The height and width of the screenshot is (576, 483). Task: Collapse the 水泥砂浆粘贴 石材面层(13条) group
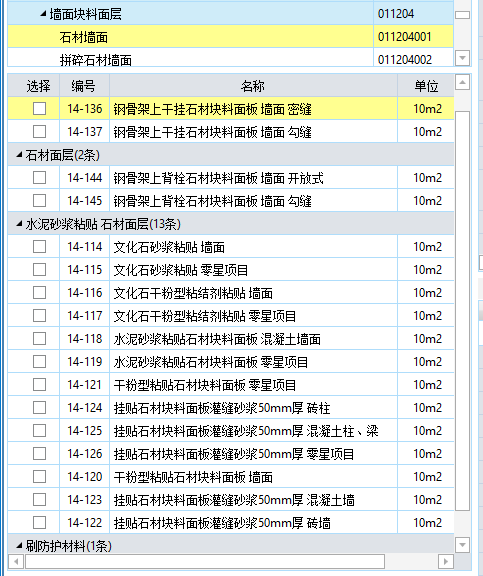pyautogui.click(x=19, y=224)
